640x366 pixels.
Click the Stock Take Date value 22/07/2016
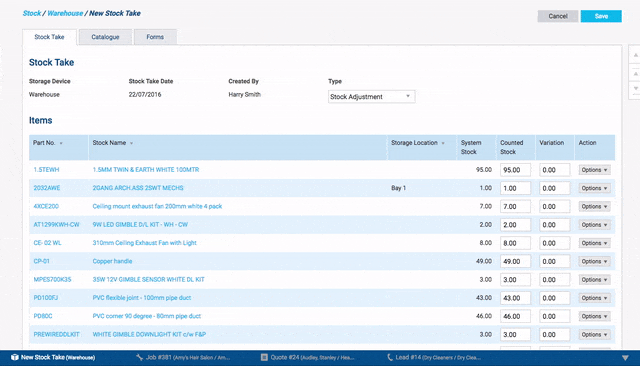(x=145, y=95)
